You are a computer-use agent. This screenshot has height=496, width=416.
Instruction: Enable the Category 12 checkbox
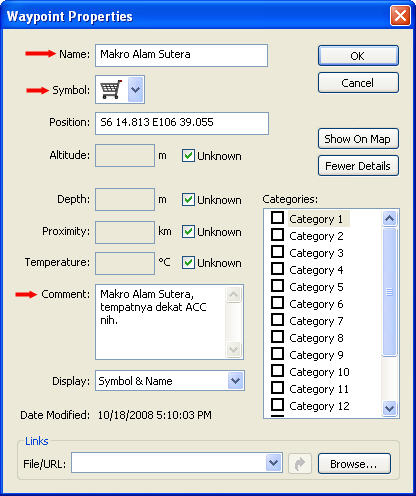coord(277,405)
